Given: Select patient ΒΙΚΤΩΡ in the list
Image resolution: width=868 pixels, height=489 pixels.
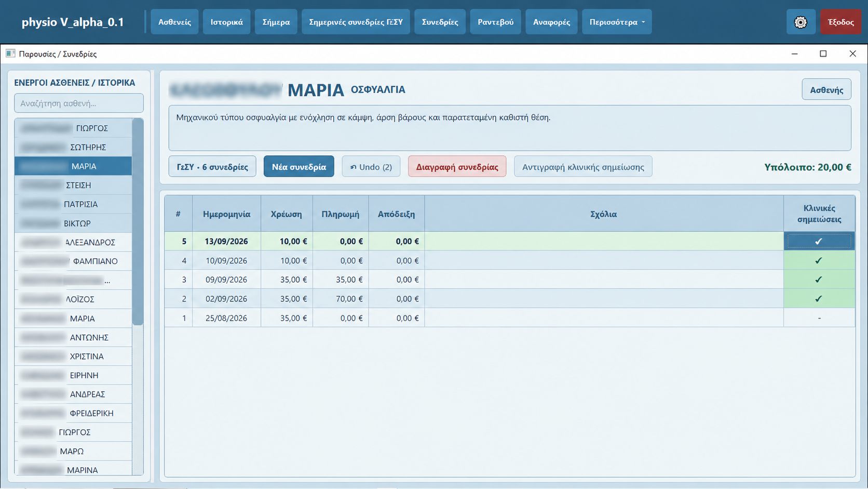Looking at the screenshot, I should 73,223.
